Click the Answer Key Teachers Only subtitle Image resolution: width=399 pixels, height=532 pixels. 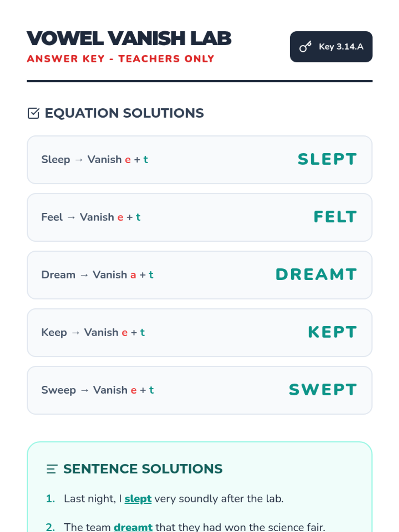coord(120,59)
